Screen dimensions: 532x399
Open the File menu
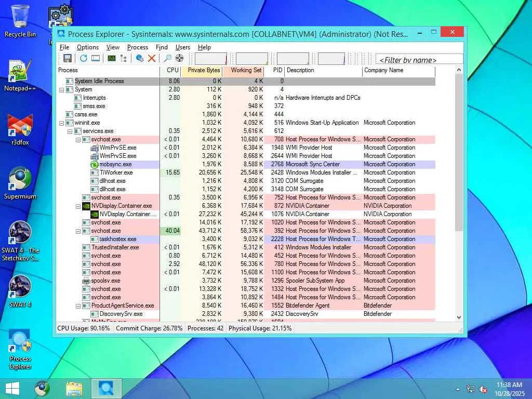[64, 47]
